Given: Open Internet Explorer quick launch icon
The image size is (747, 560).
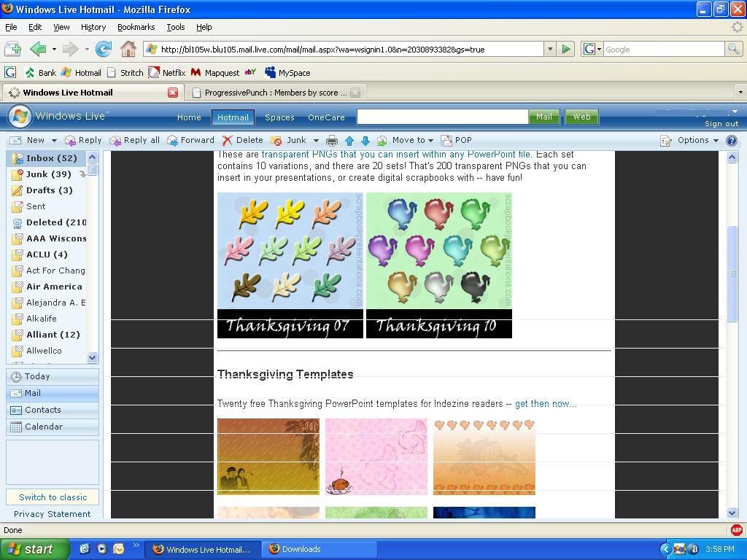Looking at the screenshot, I should 85,548.
